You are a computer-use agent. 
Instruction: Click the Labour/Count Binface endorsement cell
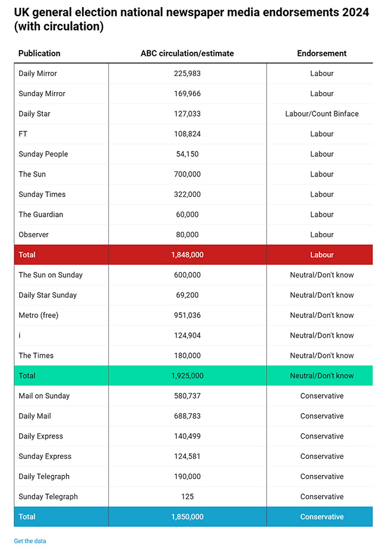(x=321, y=114)
